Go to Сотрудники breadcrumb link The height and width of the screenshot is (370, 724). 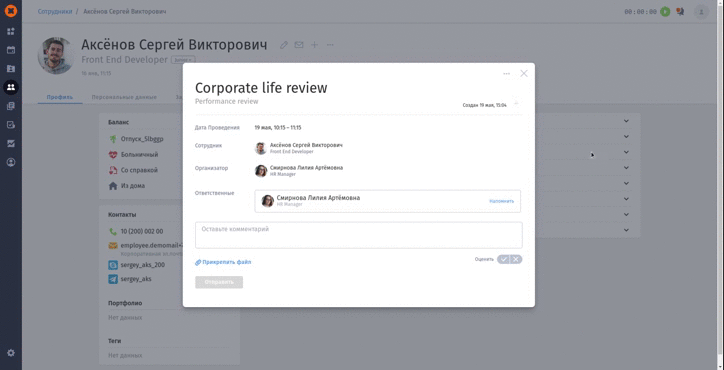[x=55, y=12]
